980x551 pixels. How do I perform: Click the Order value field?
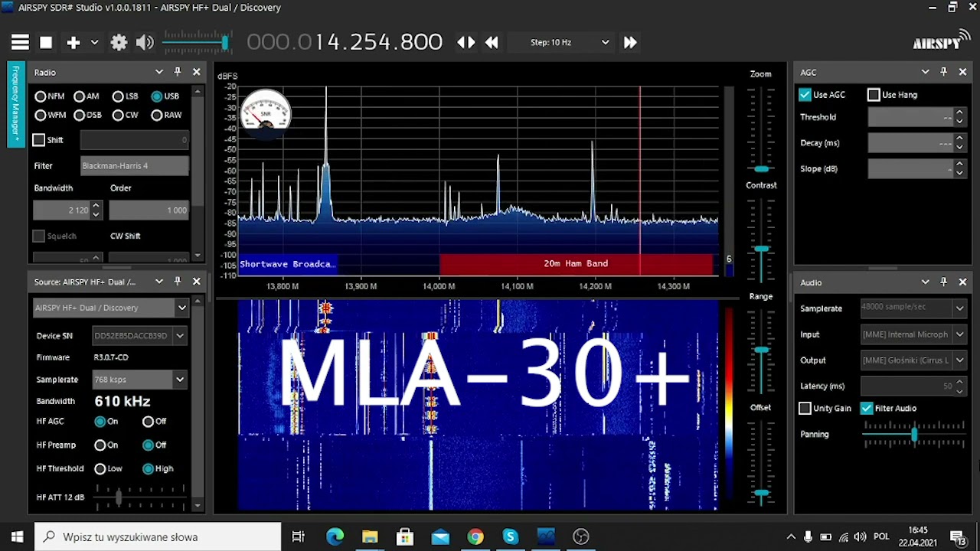(x=149, y=210)
